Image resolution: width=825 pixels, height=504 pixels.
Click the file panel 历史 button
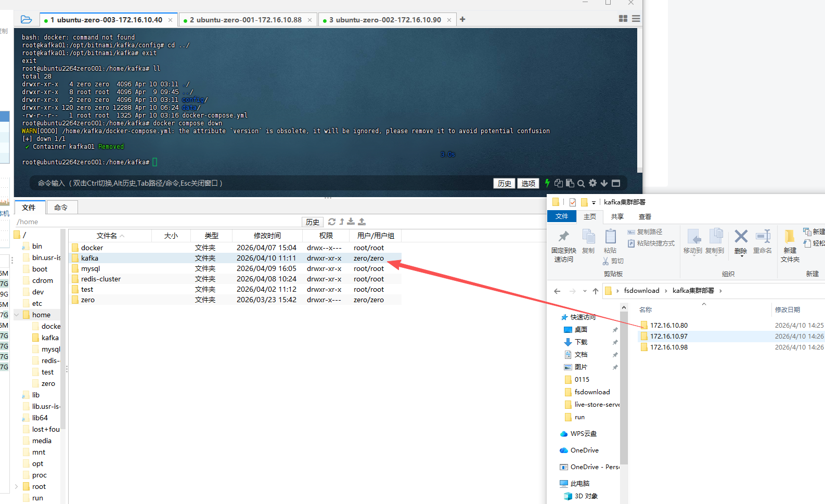313,222
